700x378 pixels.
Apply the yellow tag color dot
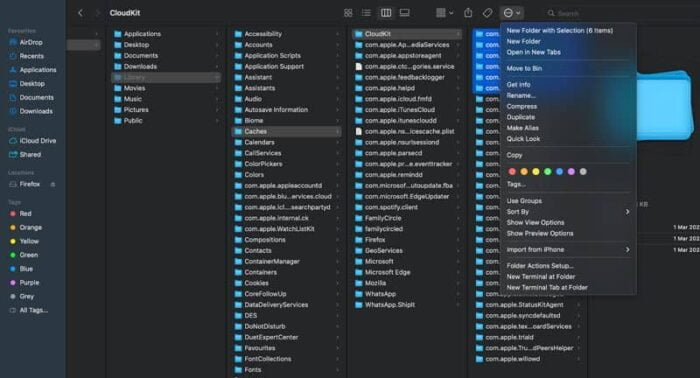point(536,172)
